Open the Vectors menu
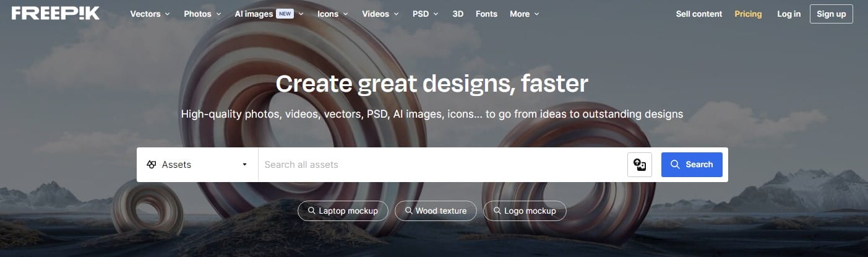The image size is (868, 257). 150,14
